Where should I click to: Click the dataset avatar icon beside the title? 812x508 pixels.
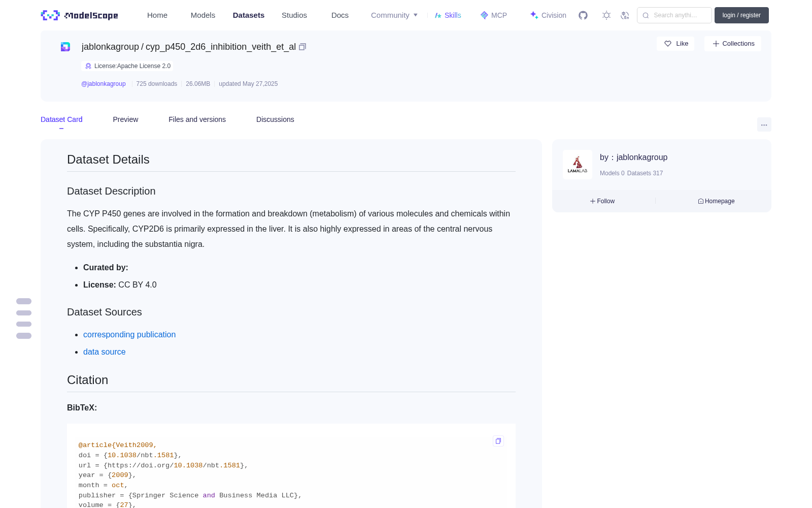65,47
